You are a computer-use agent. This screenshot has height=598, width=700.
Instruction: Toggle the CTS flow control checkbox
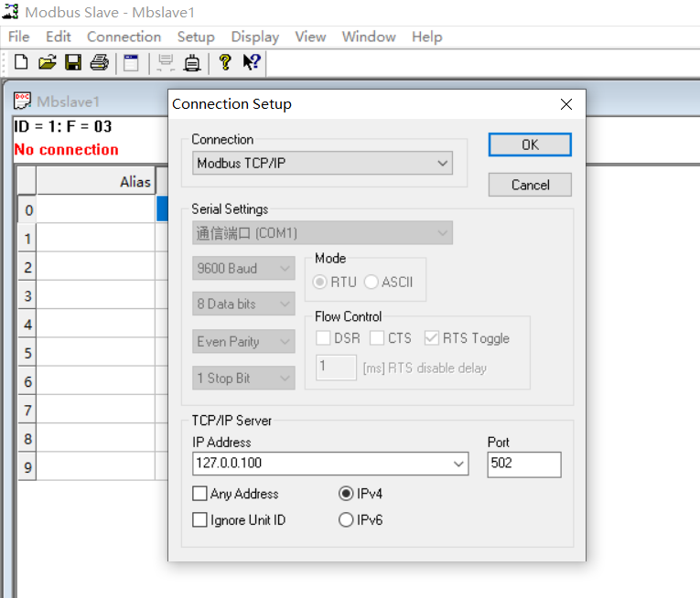pyautogui.click(x=377, y=337)
